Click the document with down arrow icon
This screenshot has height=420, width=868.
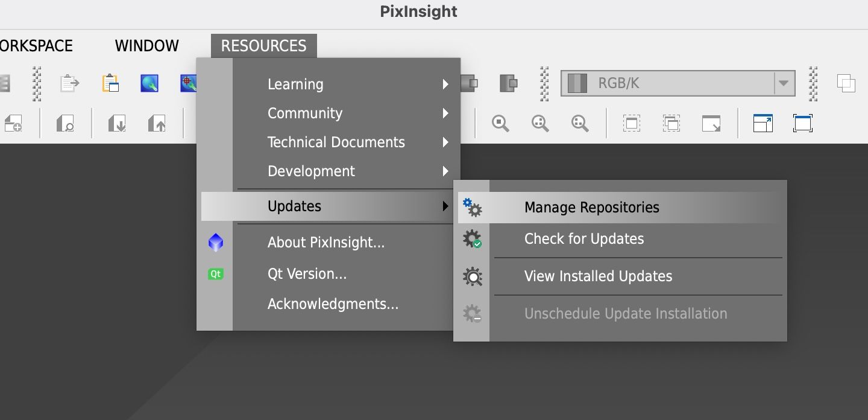click(x=117, y=124)
